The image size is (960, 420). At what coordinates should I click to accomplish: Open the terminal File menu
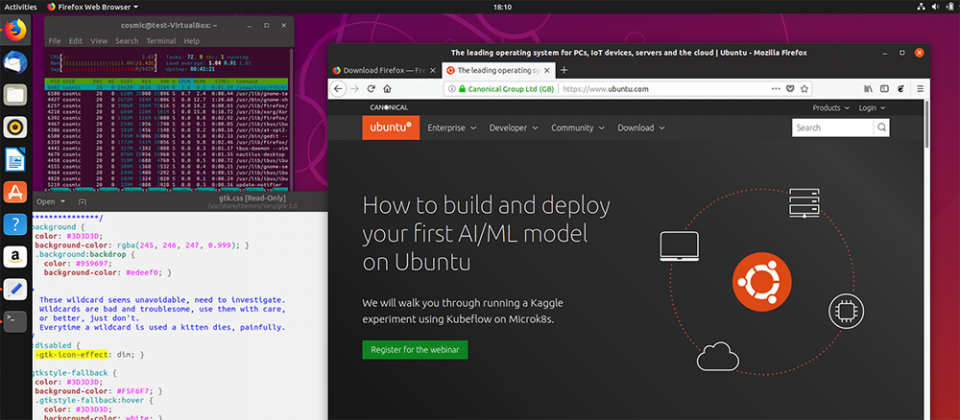coord(54,41)
